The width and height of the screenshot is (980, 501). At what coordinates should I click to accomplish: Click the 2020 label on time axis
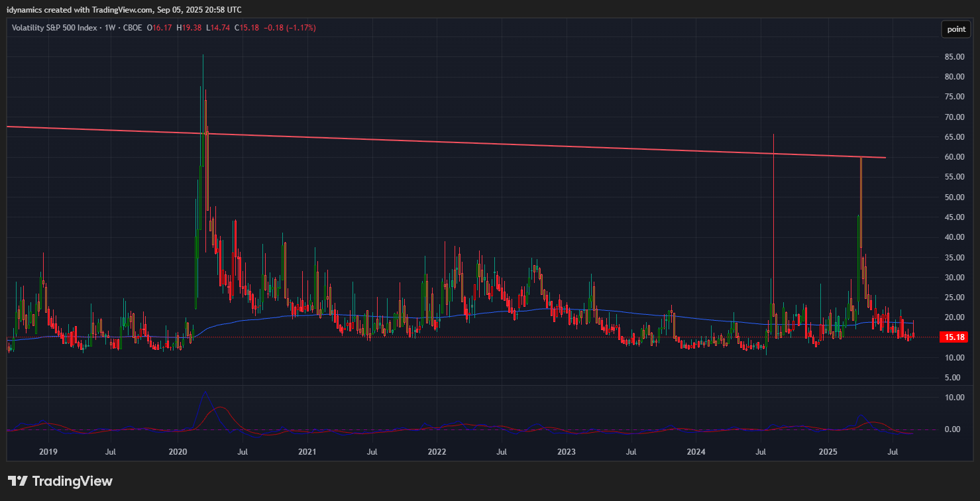pos(178,452)
